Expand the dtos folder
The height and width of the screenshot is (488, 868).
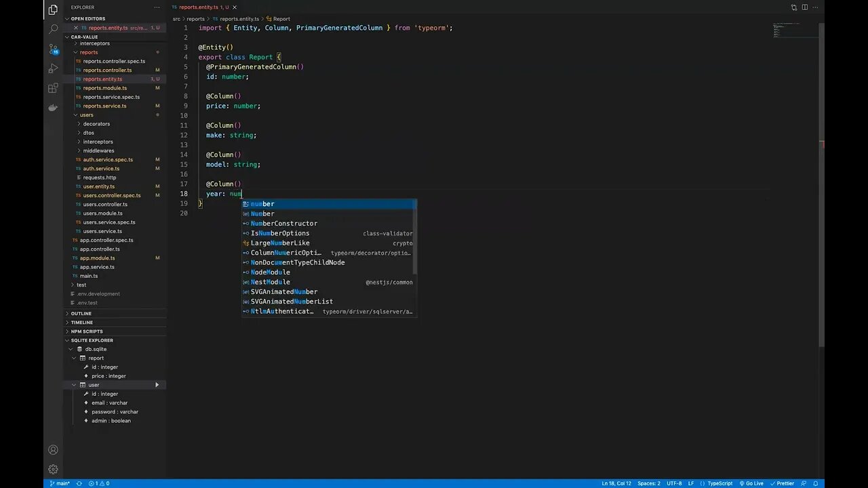(x=88, y=133)
